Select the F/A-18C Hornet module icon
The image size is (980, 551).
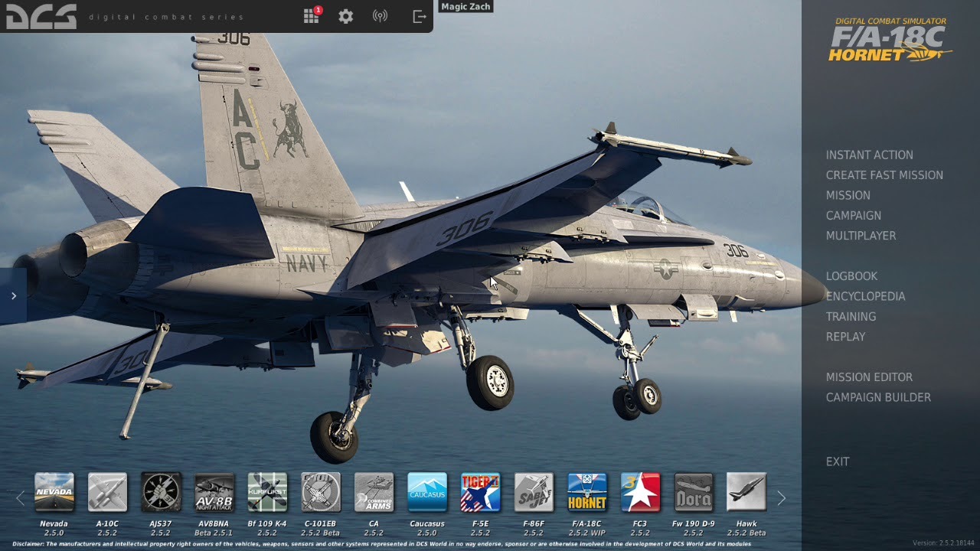pos(587,492)
